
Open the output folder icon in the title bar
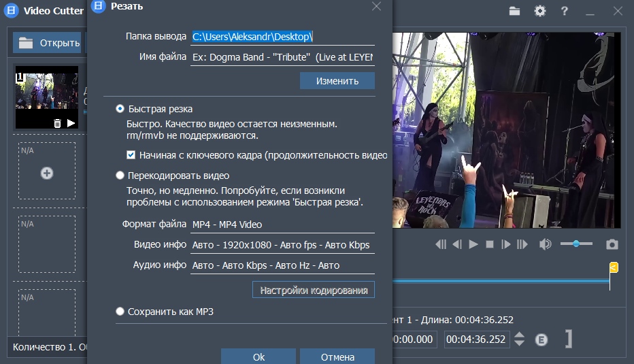[x=514, y=11]
